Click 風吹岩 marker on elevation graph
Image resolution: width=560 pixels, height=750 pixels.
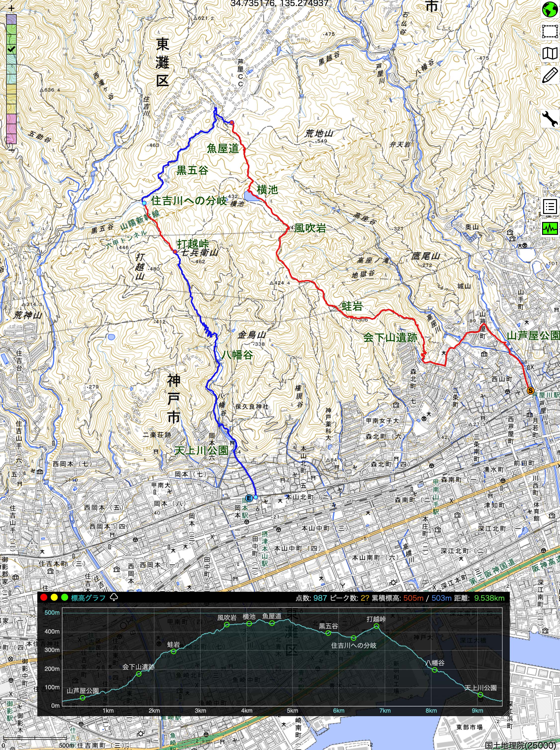[227, 625]
